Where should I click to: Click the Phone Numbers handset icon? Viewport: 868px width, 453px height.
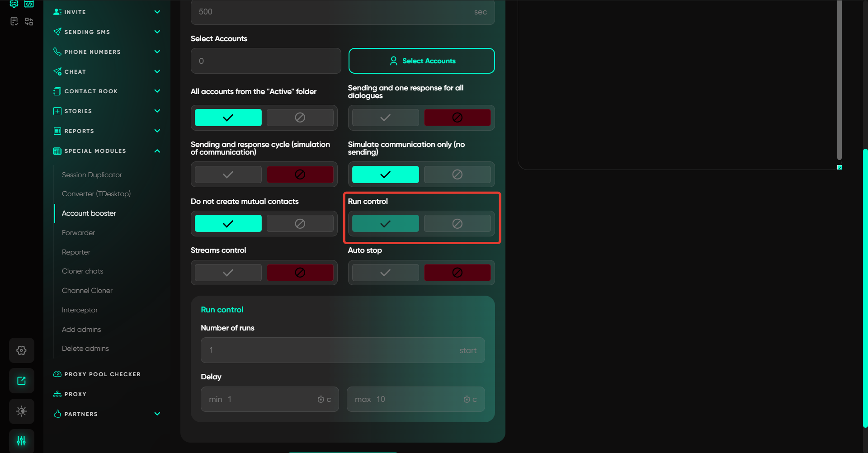point(57,52)
